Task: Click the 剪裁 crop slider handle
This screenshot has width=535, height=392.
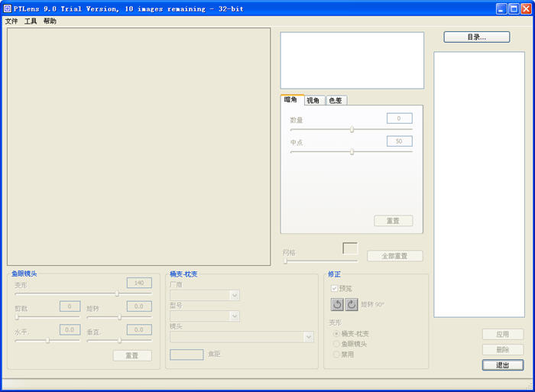Action: point(17,317)
